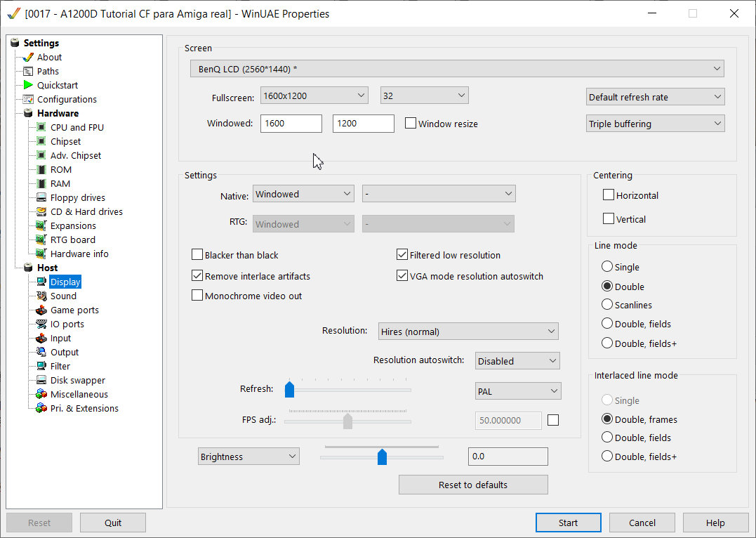Uncheck Remove interlace artifacts
This screenshot has height=538, width=756.
(197, 275)
